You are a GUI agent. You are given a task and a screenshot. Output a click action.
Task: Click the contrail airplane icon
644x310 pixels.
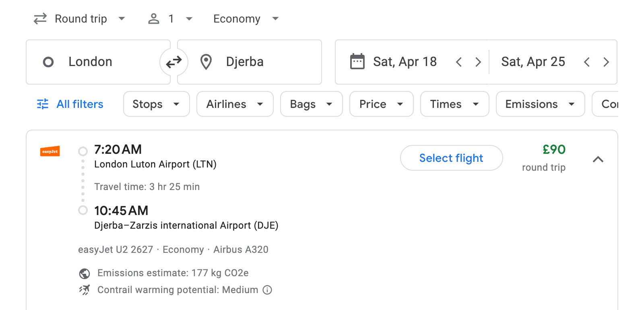[84, 290]
